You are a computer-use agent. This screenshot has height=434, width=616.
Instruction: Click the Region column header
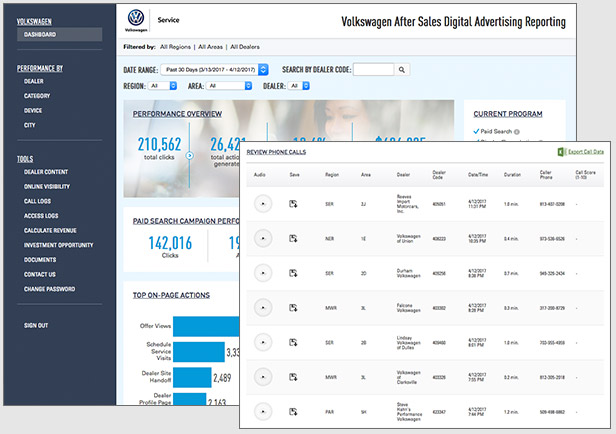click(x=332, y=175)
